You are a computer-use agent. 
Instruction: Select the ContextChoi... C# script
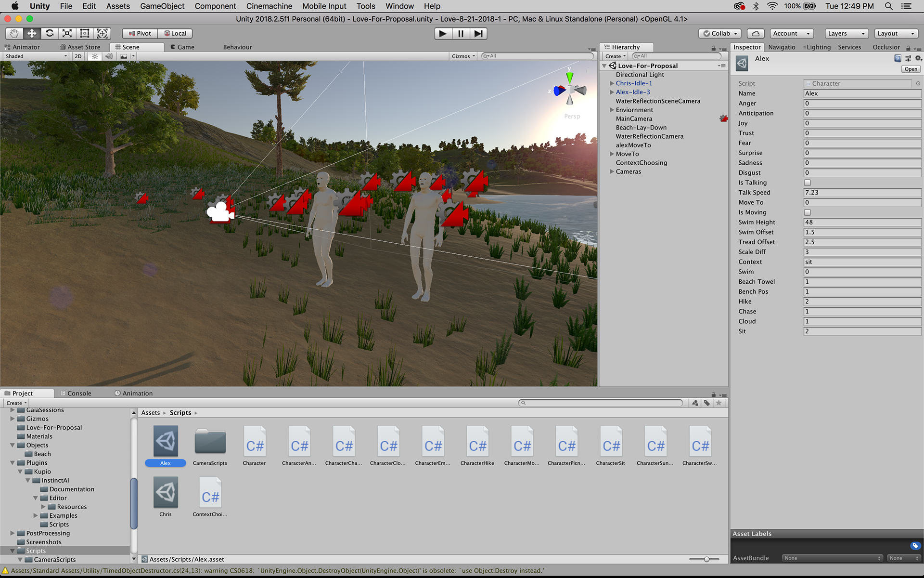click(210, 492)
